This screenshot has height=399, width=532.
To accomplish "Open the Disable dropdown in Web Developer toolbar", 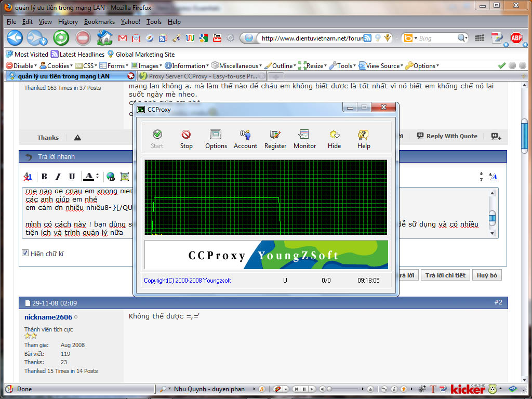I will 21,66.
